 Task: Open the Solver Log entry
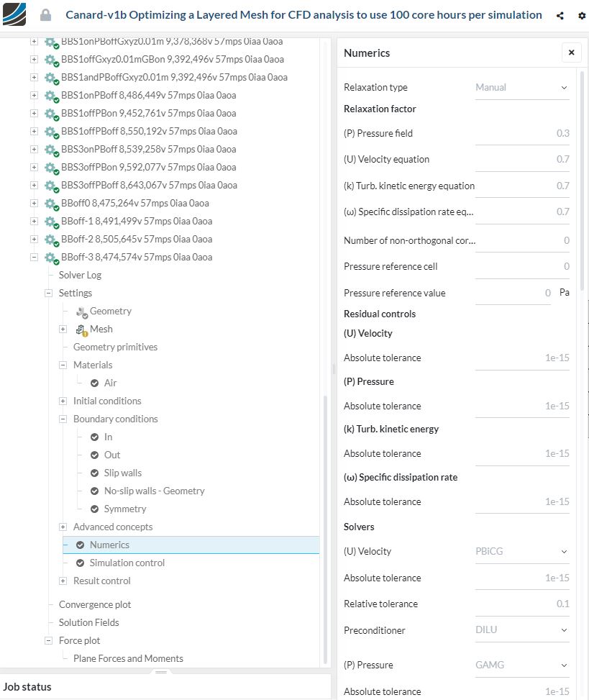point(80,276)
